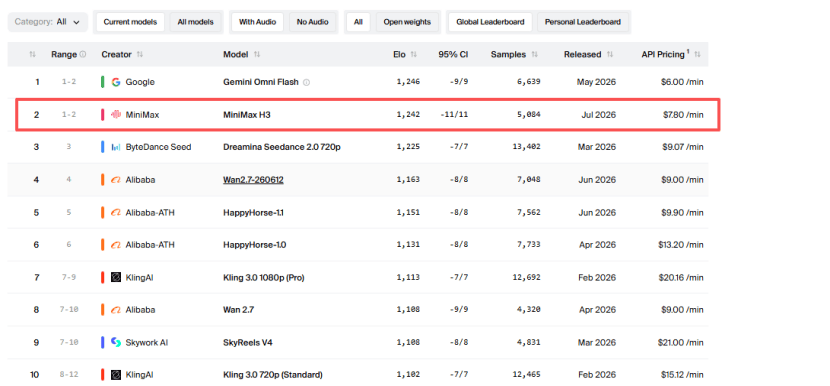Sort by rank using first column arrows
This screenshot has width=830, height=386.
tap(32, 55)
